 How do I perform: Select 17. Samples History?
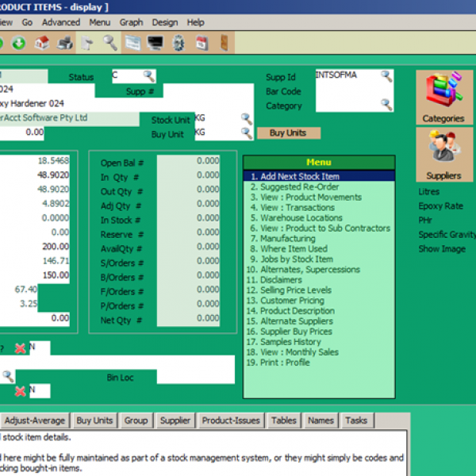pos(319,341)
